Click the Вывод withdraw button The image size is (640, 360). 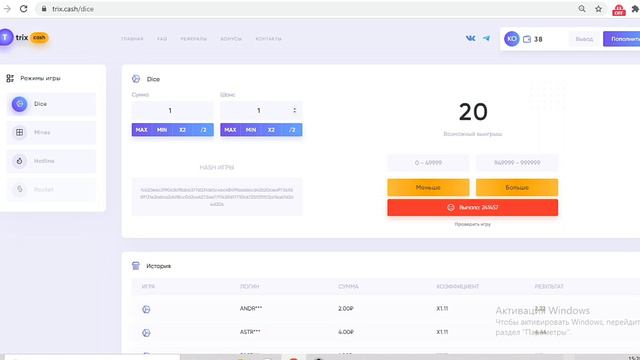click(584, 39)
